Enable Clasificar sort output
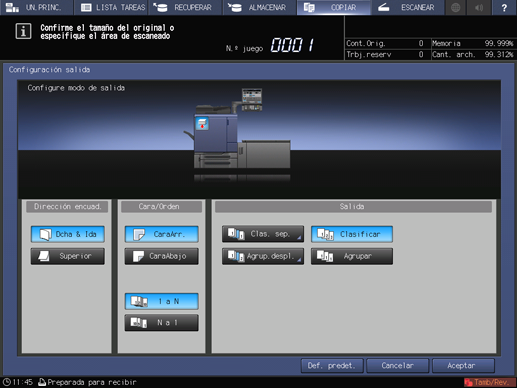517x388 pixels. point(352,234)
